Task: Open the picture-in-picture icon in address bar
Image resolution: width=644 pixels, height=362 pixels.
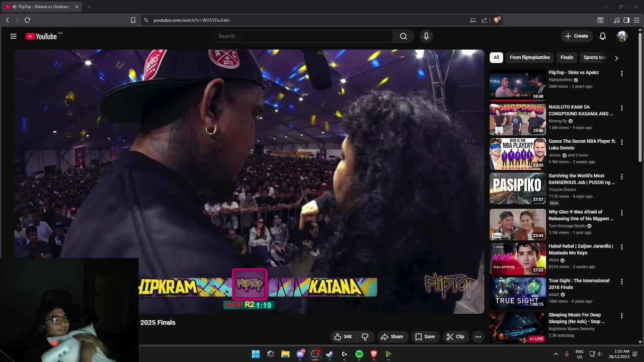Action: [x=473, y=20]
